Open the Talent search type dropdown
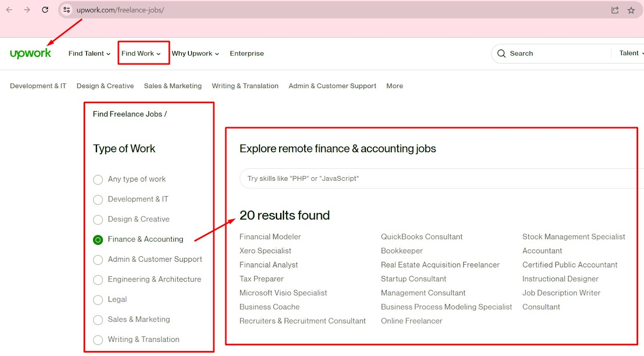The image size is (644, 356). (631, 53)
